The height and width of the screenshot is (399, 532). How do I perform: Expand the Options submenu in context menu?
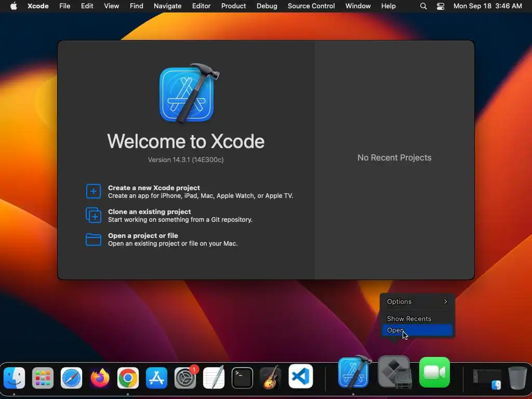point(417,302)
